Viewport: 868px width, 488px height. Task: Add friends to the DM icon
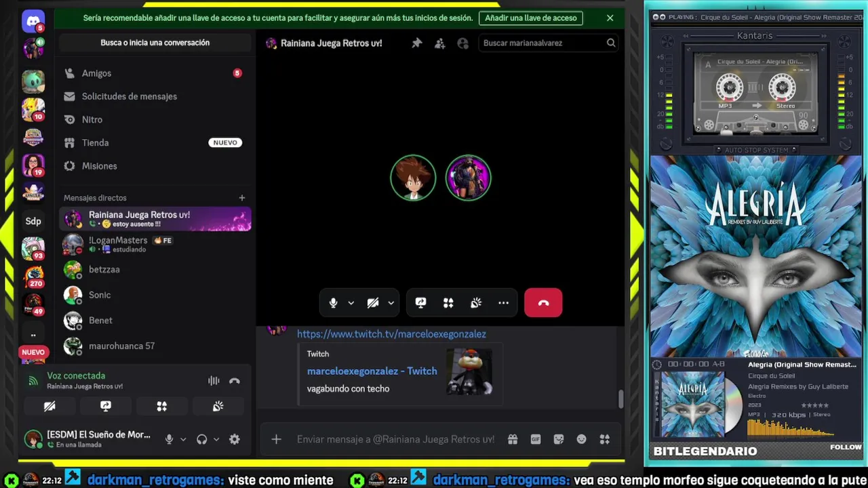point(440,43)
